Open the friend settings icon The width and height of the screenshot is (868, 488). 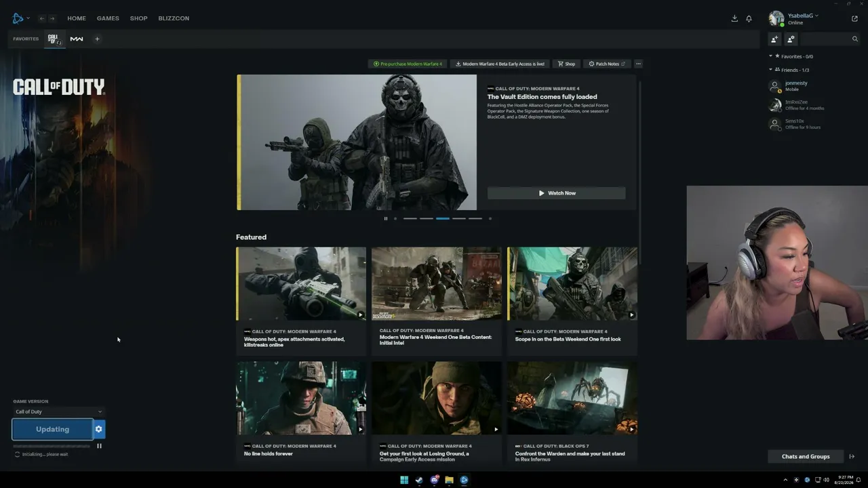pyautogui.click(x=791, y=39)
